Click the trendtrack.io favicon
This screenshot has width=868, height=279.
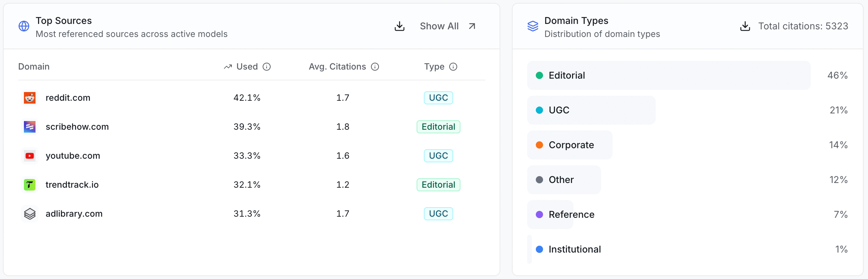click(x=30, y=185)
